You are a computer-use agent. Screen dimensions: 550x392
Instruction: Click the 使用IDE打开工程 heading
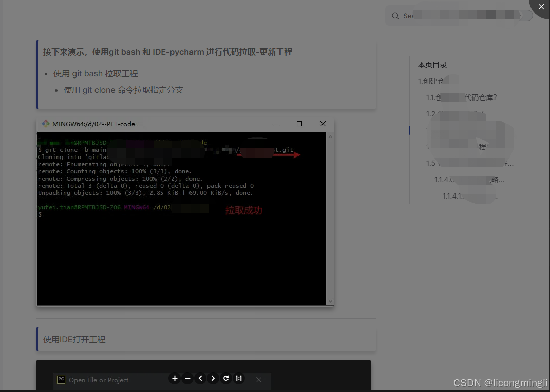(74, 340)
